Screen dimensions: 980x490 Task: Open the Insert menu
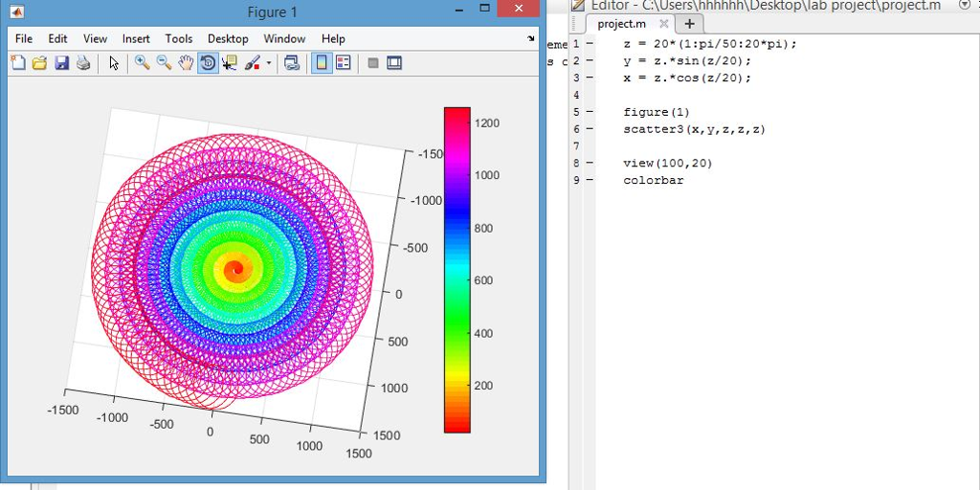136,39
